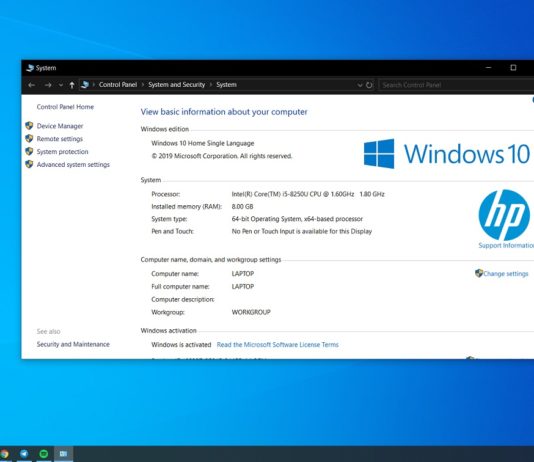Select WORKGROUP value text
Screen dimensions: 534x462
coord(251,312)
